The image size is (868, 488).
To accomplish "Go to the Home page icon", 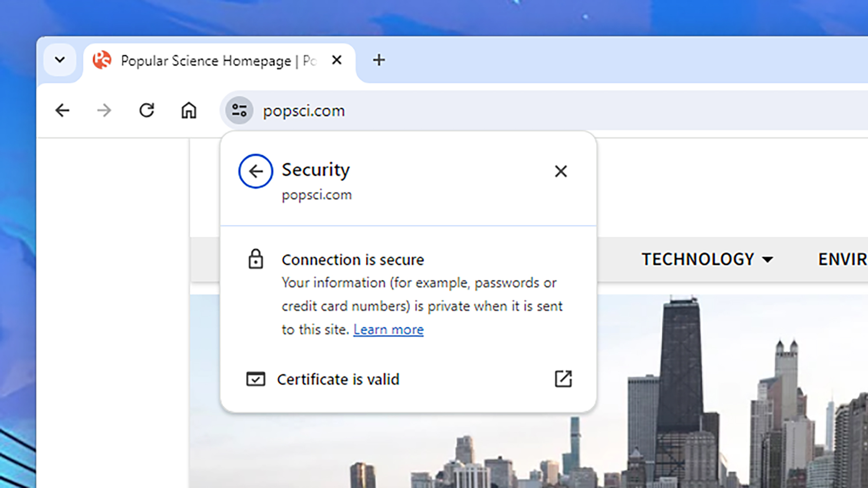I will pos(189,111).
